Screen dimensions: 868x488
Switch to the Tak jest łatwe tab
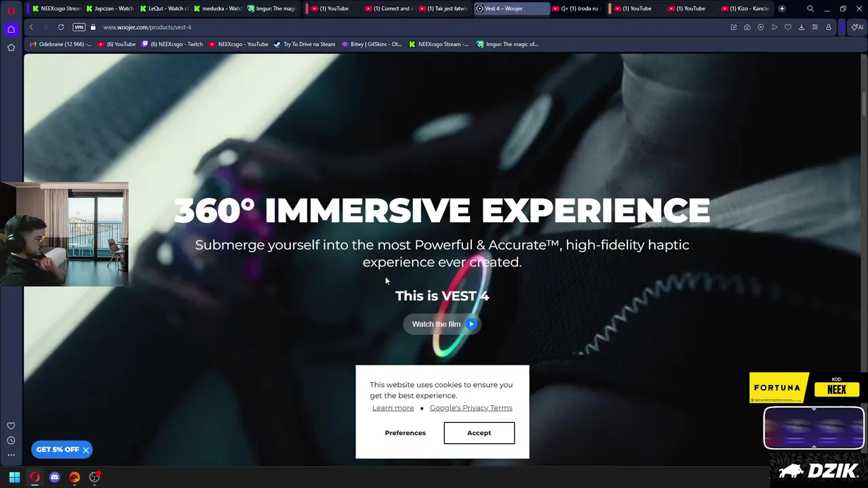(443, 9)
